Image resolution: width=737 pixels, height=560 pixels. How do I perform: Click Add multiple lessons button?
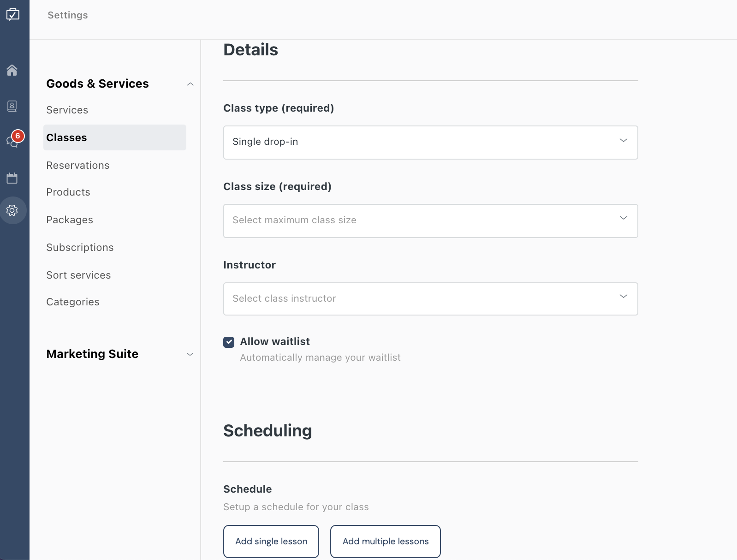[386, 542]
